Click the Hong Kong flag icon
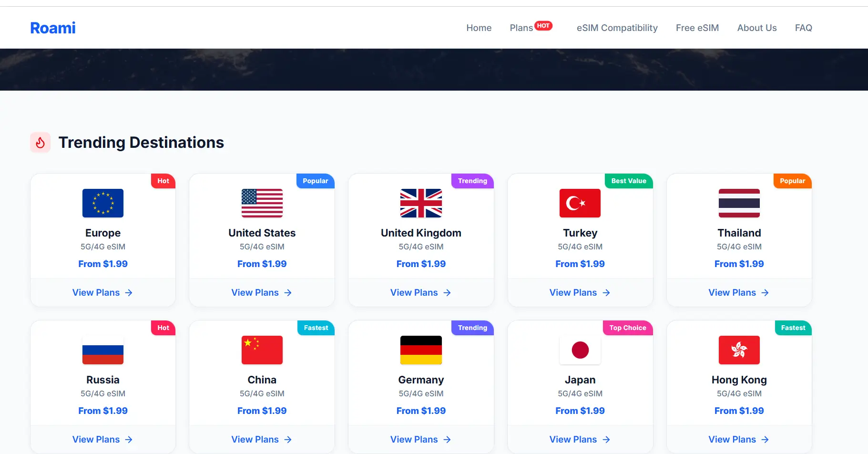 tap(739, 350)
